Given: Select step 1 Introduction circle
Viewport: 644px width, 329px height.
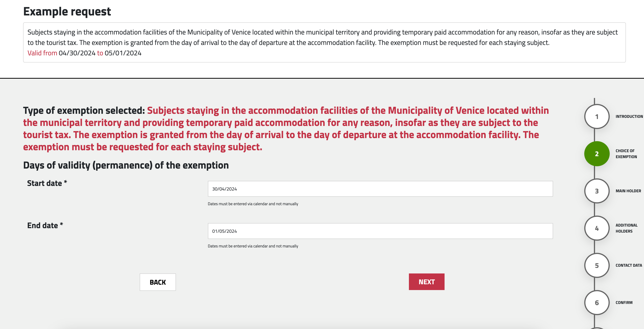Looking at the screenshot, I should pos(597,117).
